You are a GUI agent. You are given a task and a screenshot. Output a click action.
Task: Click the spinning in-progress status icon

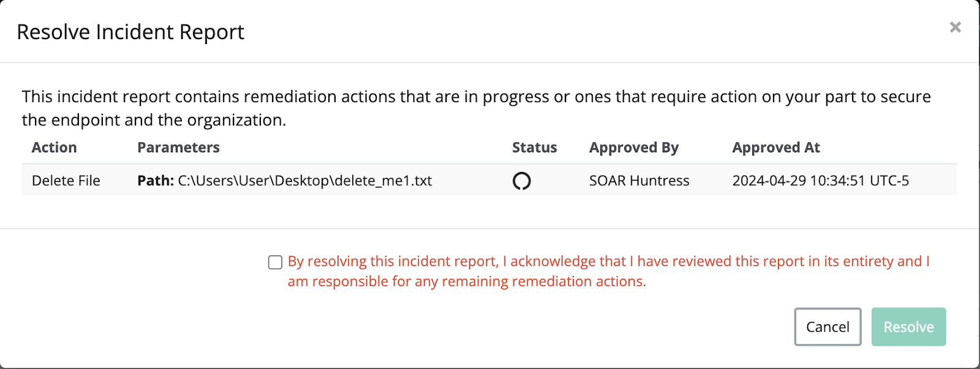pos(521,181)
